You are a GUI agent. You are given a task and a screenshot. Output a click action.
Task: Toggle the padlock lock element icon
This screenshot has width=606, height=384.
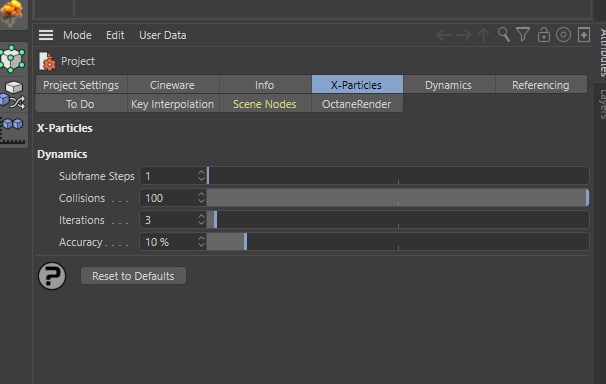pyautogui.click(x=543, y=35)
